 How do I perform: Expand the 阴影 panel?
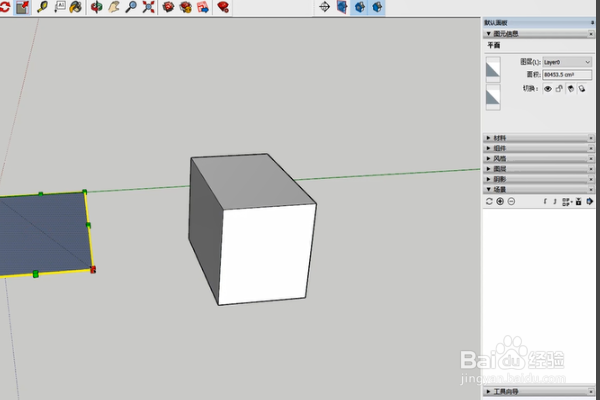[489, 179]
